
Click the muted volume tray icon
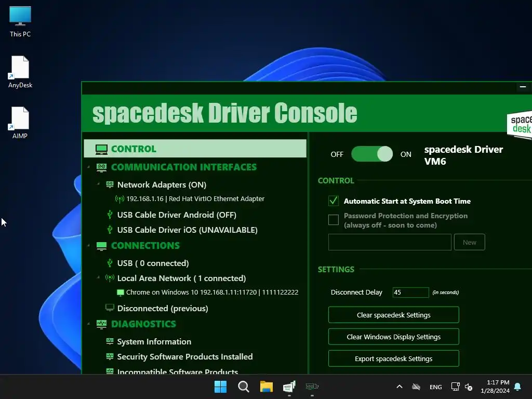point(469,387)
